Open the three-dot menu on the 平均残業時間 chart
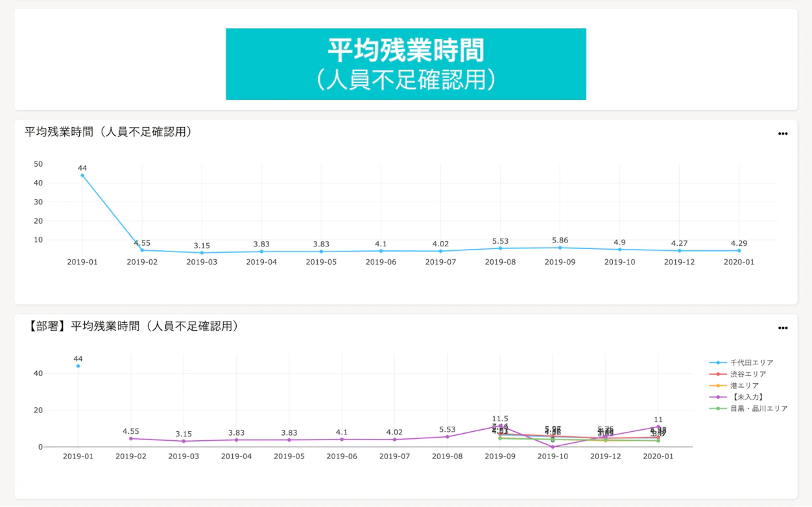The height and width of the screenshot is (507, 812). [x=783, y=134]
